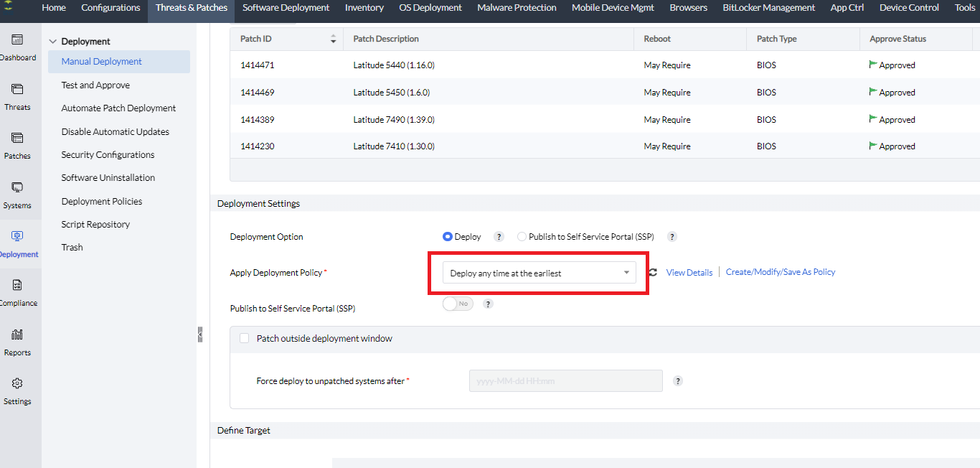
Task: Open the Settings gear icon
Action: click(17, 384)
